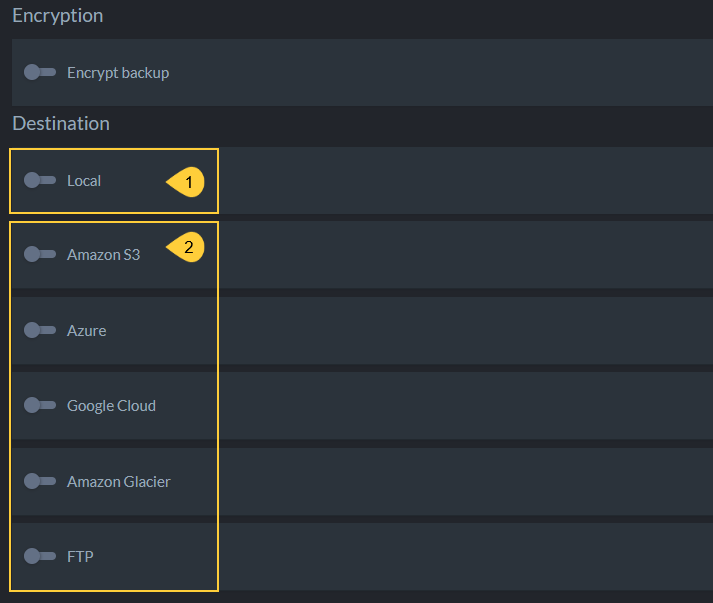Click the Encrypt backup label
The width and height of the screenshot is (713, 603).
click(118, 73)
